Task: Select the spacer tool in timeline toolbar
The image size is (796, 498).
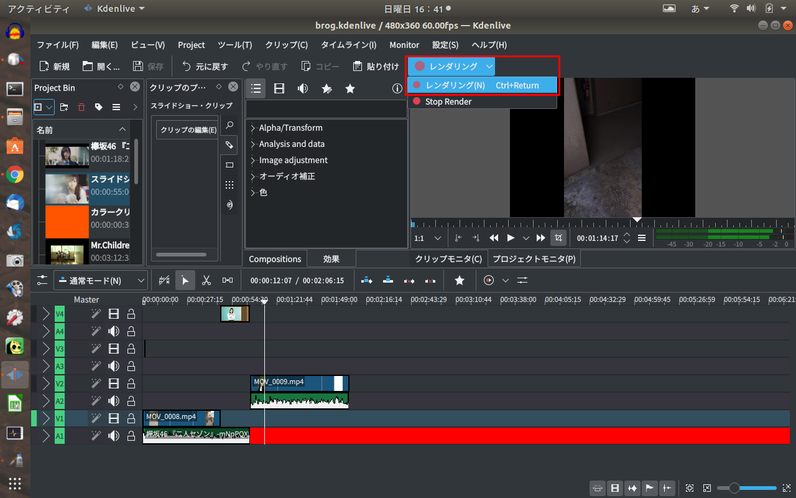Action: [x=227, y=280]
